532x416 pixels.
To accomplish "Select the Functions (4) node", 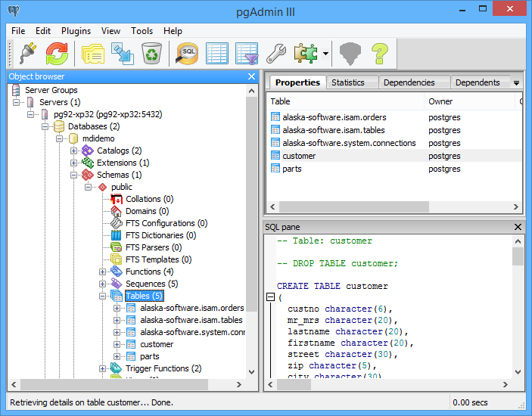I will pyautogui.click(x=149, y=272).
